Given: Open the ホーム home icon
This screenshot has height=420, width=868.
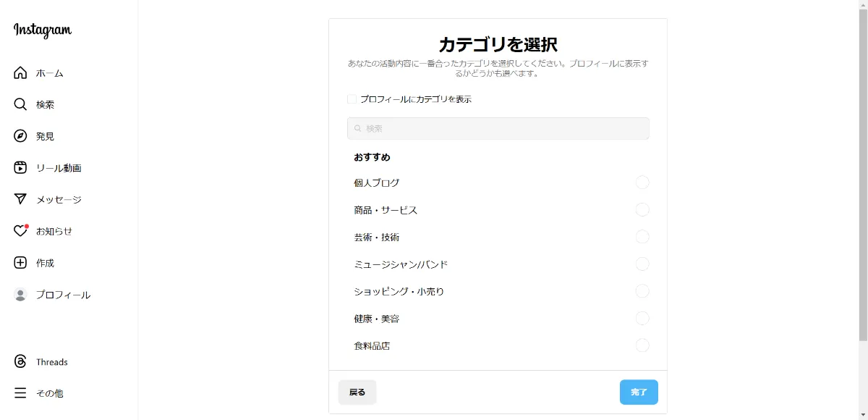Looking at the screenshot, I should 20,72.
